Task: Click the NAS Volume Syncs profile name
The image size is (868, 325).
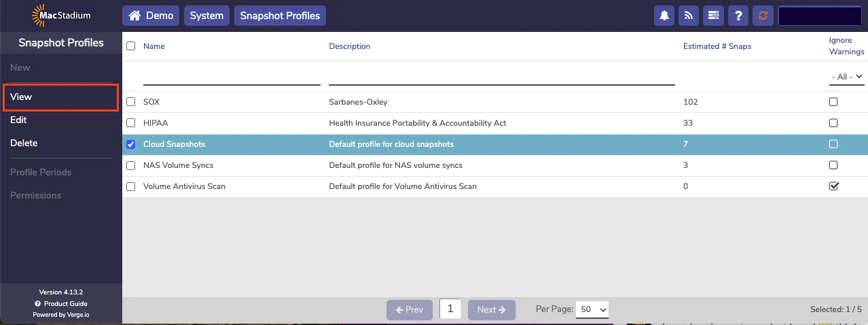Action: [179, 165]
